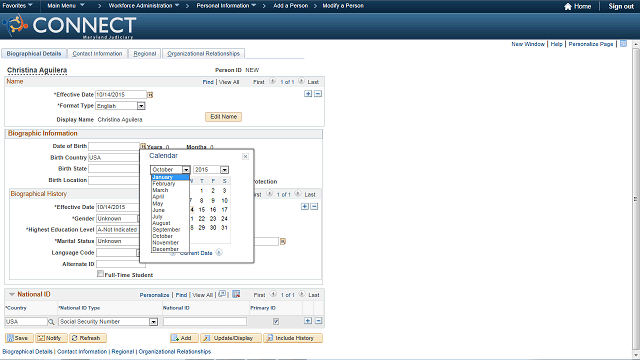Show previous row in Biographical History

point(269,194)
